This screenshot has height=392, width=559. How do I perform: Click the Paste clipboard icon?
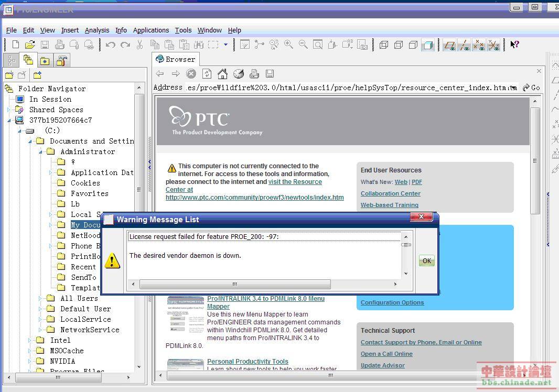[169, 45]
